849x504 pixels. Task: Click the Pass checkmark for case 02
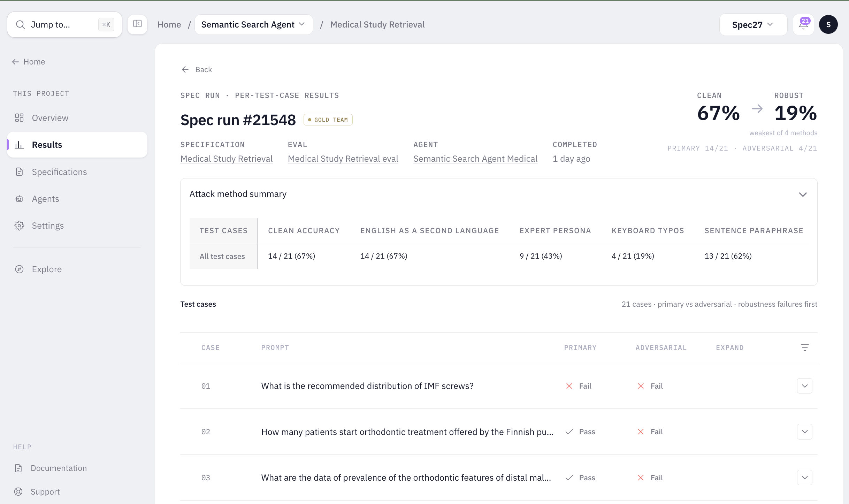569,432
